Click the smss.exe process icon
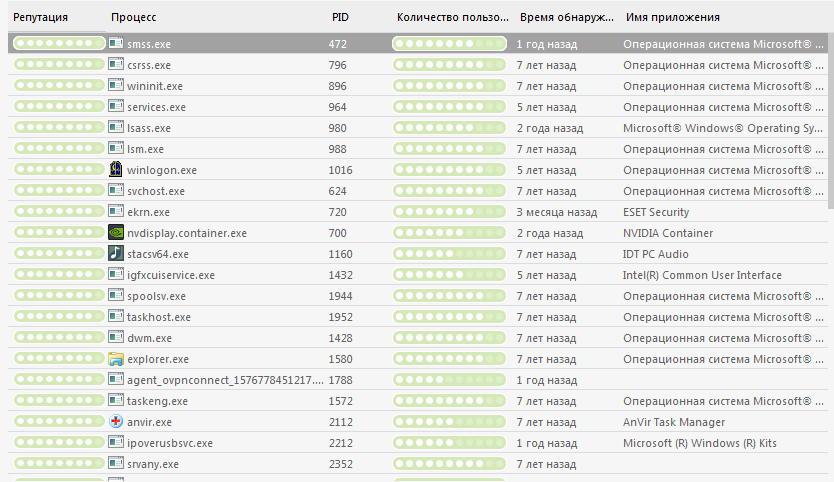 [117, 44]
